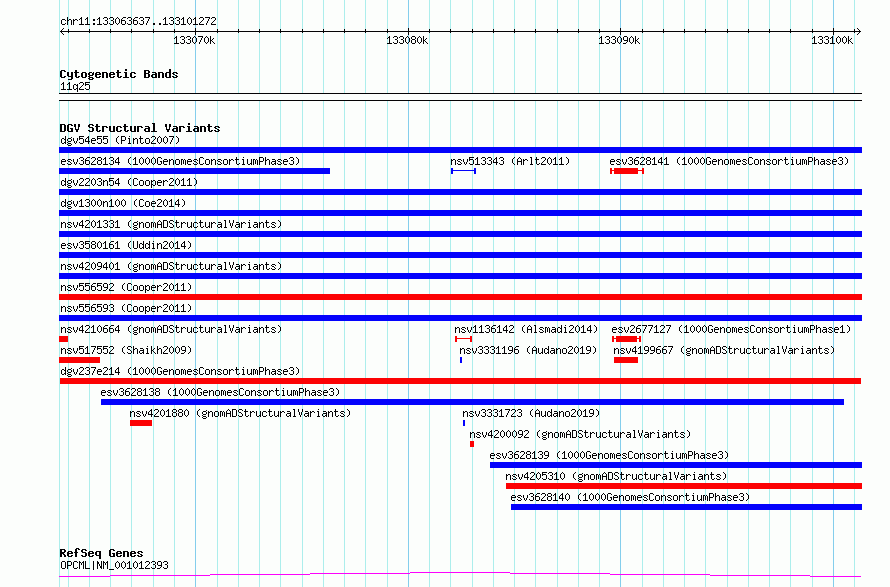Select the red nsv517552 variant bar

coord(79,360)
